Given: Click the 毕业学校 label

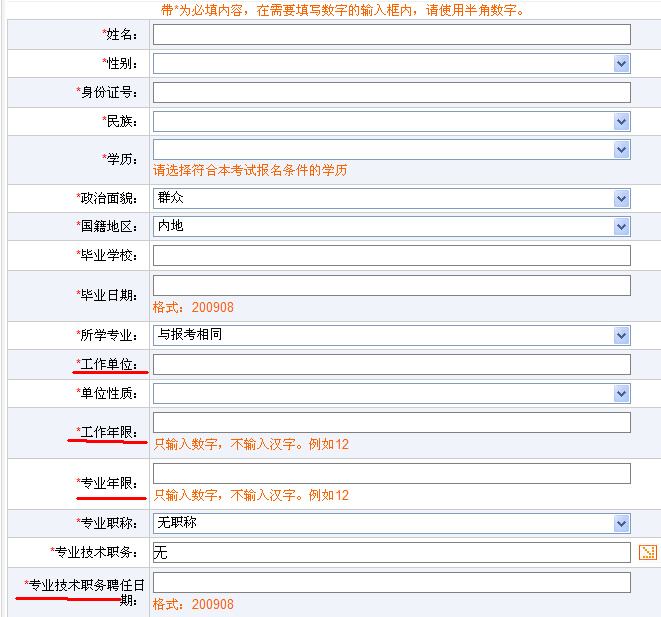Looking at the screenshot, I should point(107,255).
